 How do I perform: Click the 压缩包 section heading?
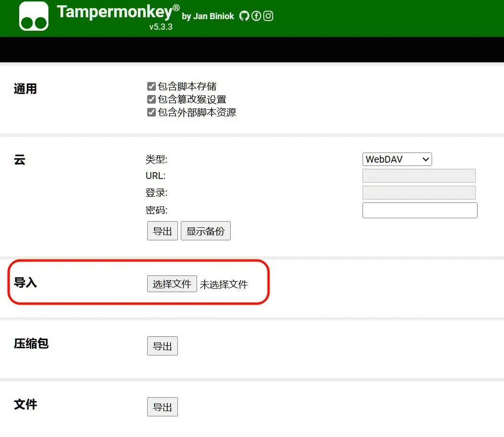[31, 343]
